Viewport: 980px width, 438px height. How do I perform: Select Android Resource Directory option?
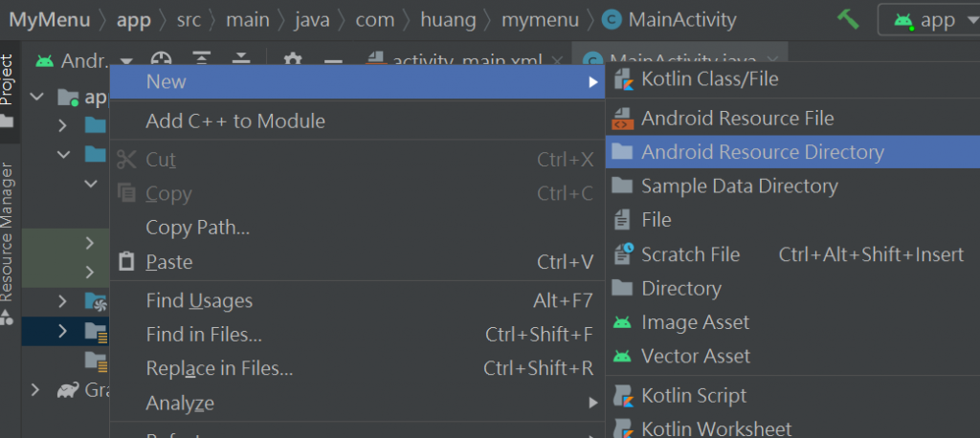pyautogui.click(x=792, y=152)
